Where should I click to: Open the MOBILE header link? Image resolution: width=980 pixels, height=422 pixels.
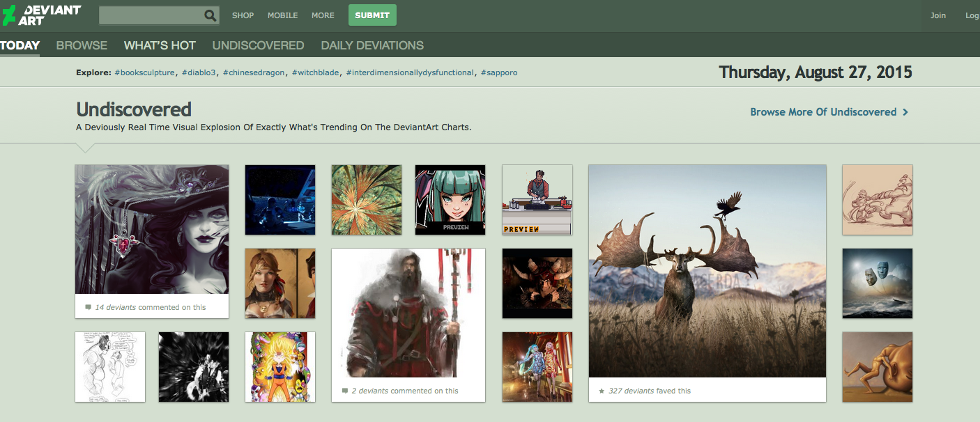[282, 15]
